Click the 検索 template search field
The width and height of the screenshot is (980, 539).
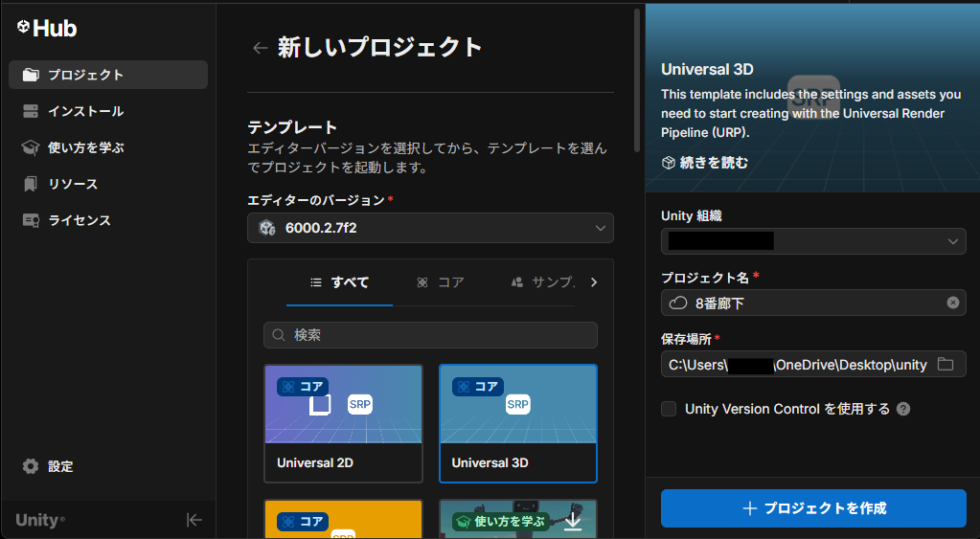point(430,335)
